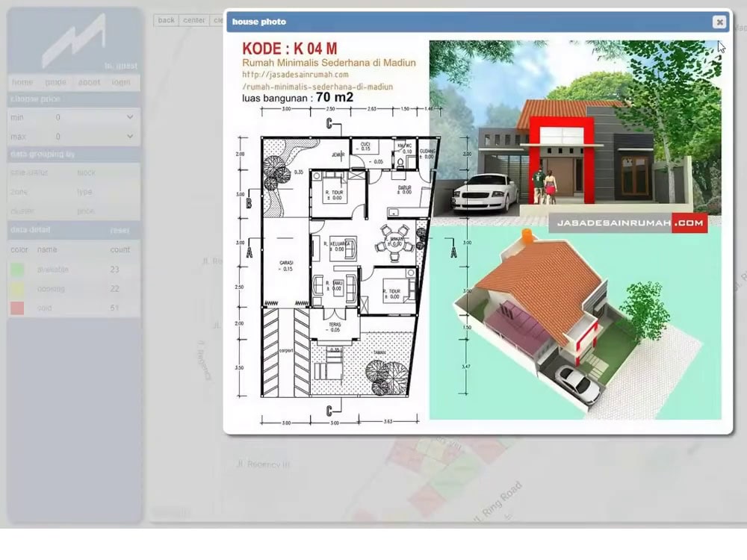Viewport: 747px width, 560px height.
Task: Click the count column header
Action: click(120, 249)
